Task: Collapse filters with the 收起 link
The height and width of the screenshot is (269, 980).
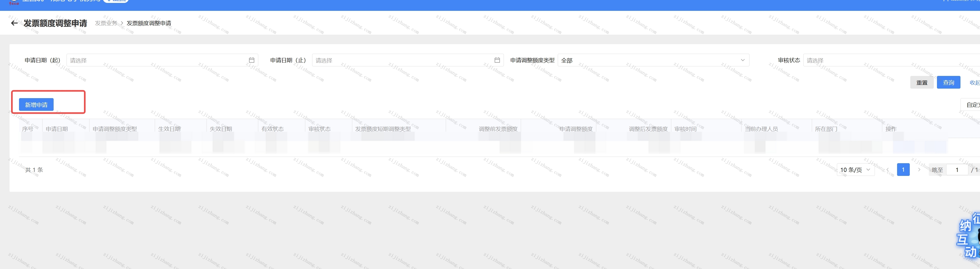Action: click(974, 83)
